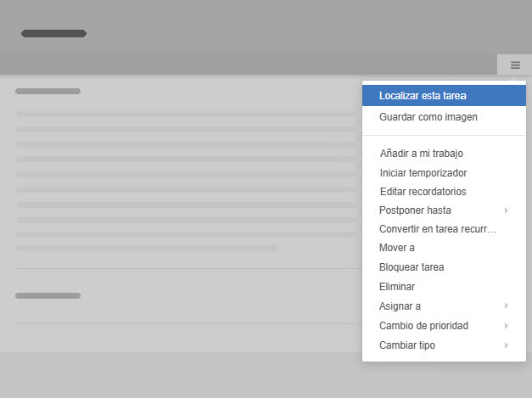
Task: Click the hamburger menu icon
Action: click(515, 64)
